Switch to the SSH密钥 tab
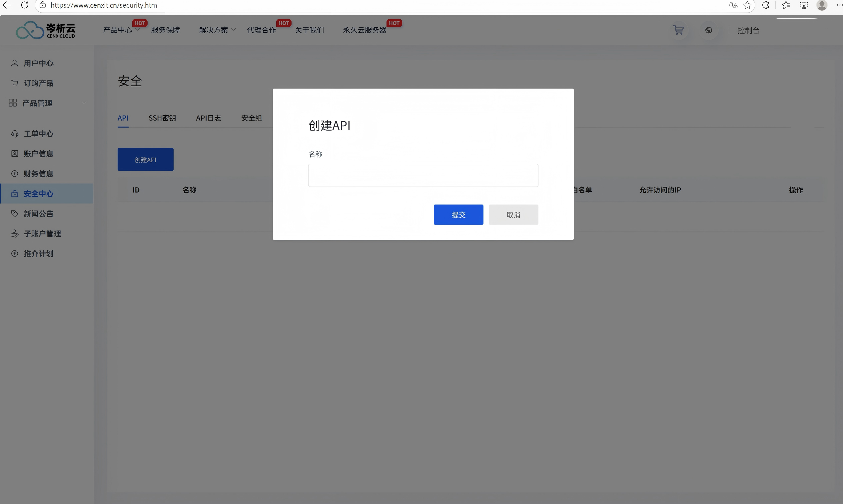843x504 pixels. pyautogui.click(x=162, y=118)
